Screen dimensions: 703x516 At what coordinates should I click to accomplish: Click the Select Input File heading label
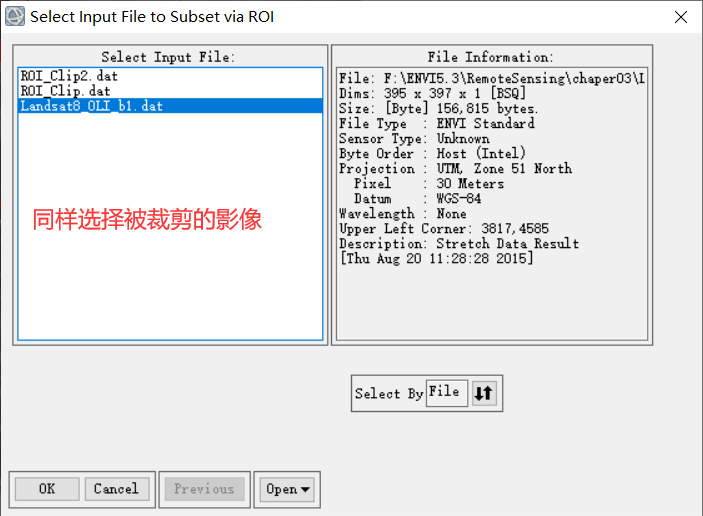point(168,57)
